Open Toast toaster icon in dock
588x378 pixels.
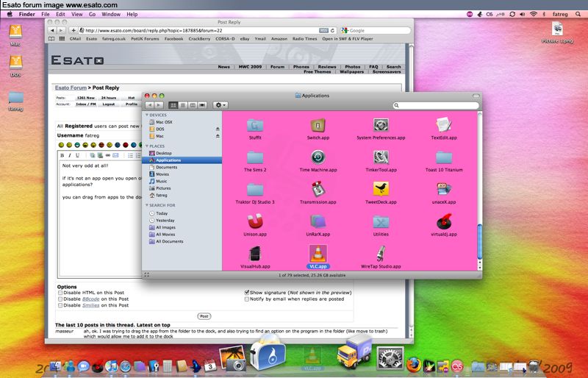tap(268, 354)
